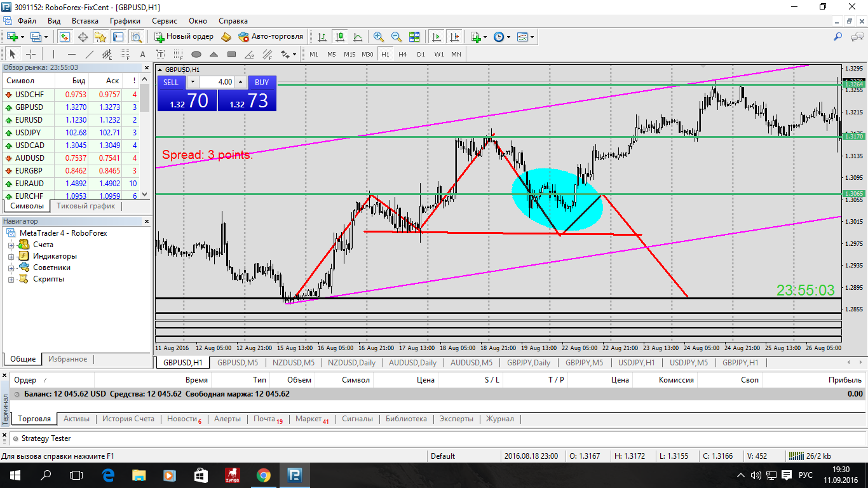Select the Triangle shape tool
The height and width of the screenshot is (488, 868).
click(x=214, y=54)
